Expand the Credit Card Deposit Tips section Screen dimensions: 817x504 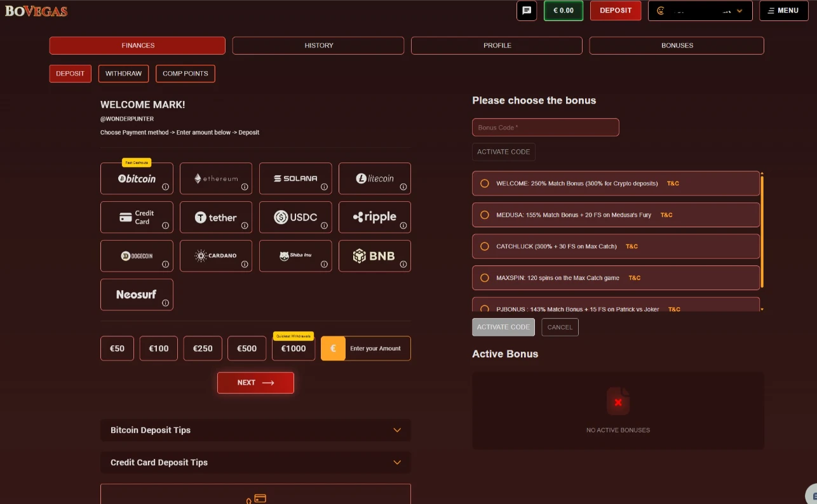(x=255, y=462)
